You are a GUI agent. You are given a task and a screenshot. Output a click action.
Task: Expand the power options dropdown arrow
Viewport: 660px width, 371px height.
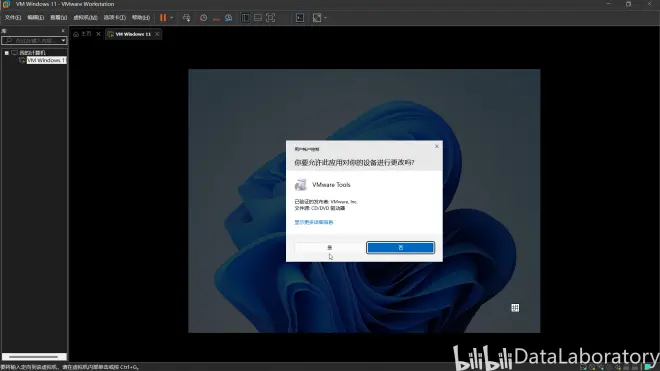click(x=171, y=18)
